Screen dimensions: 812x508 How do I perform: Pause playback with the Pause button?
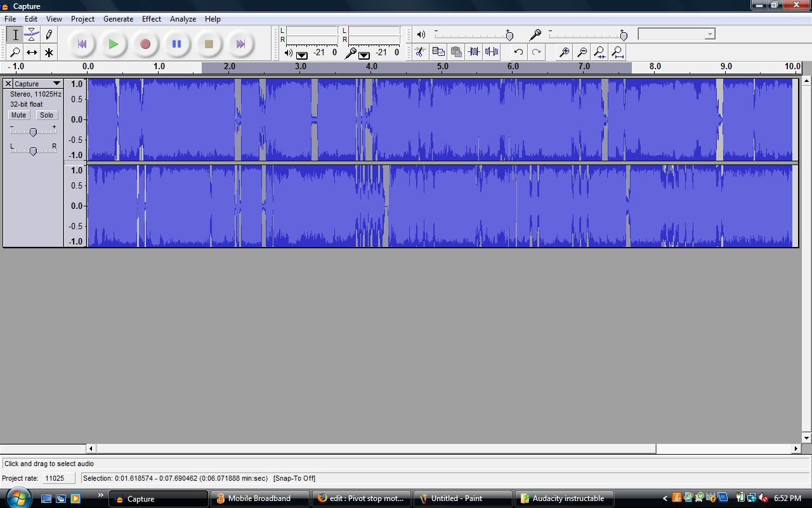click(x=177, y=44)
